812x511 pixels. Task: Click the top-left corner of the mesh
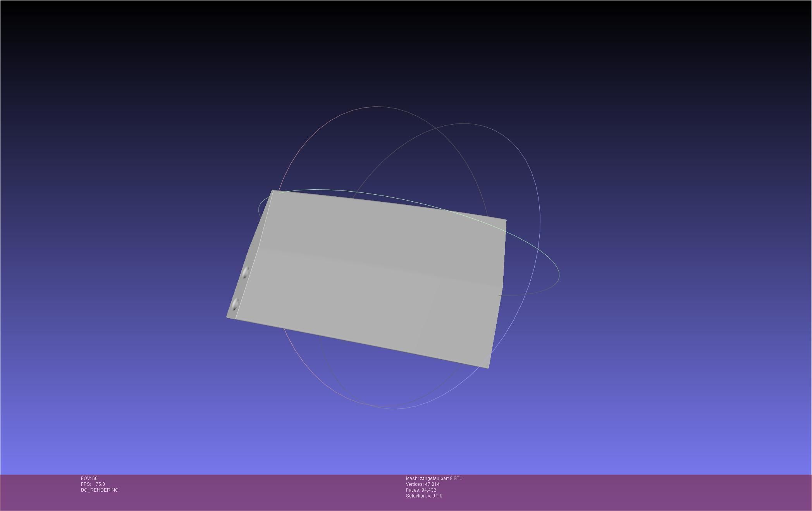tap(273, 191)
